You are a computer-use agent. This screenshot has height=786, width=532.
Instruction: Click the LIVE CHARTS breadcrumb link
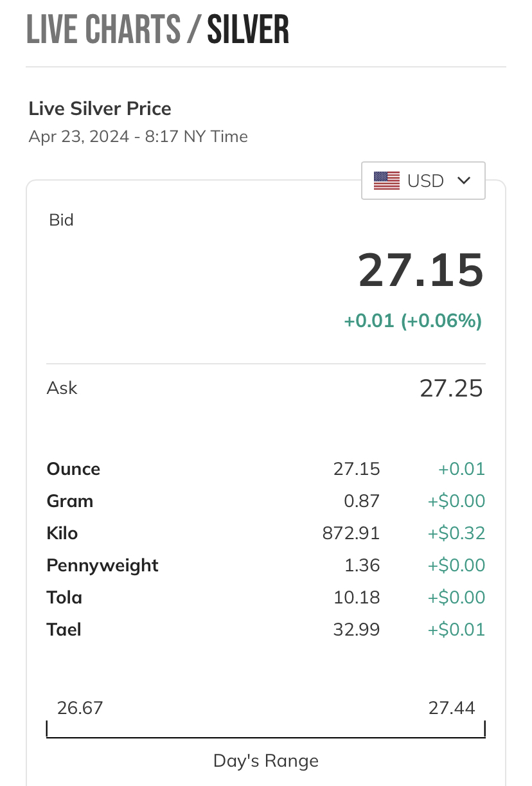(104, 30)
